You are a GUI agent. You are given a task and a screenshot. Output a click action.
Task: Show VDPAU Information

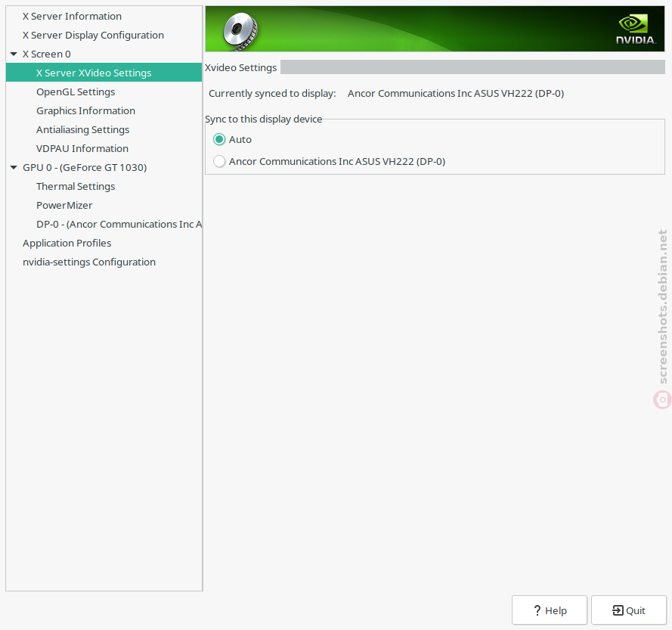click(x=82, y=148)
